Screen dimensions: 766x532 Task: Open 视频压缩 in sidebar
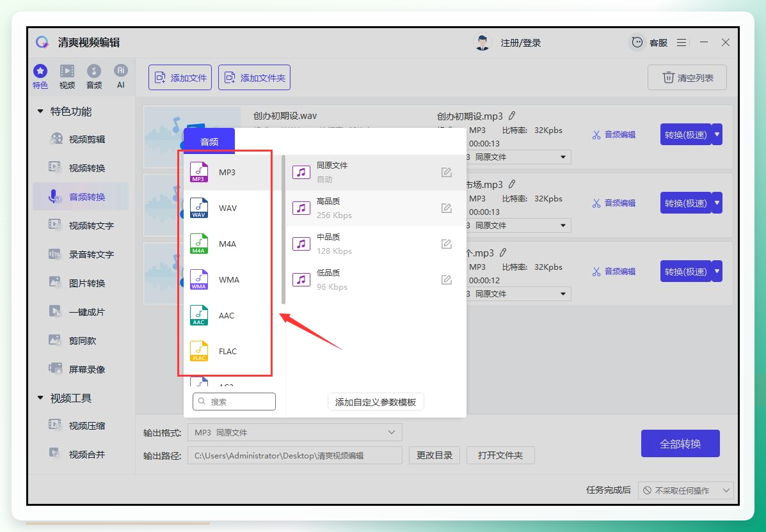tap(81, 426)
